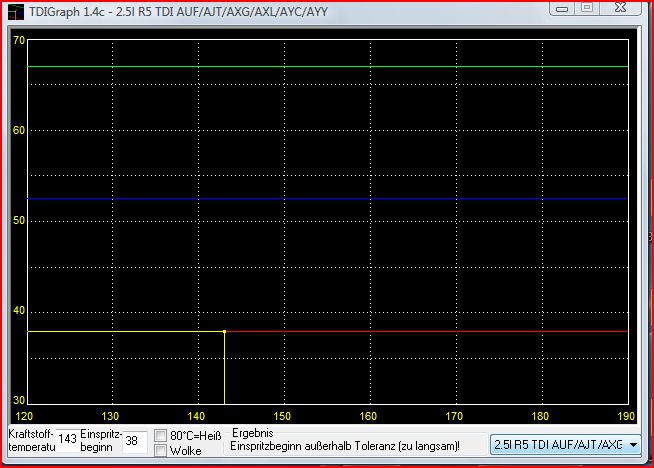This screenshot has width=654, height=468.
Task: Select the 2.5l R5 TDI engine combo box
Action: pyautogui.click(x=566, y=445)
